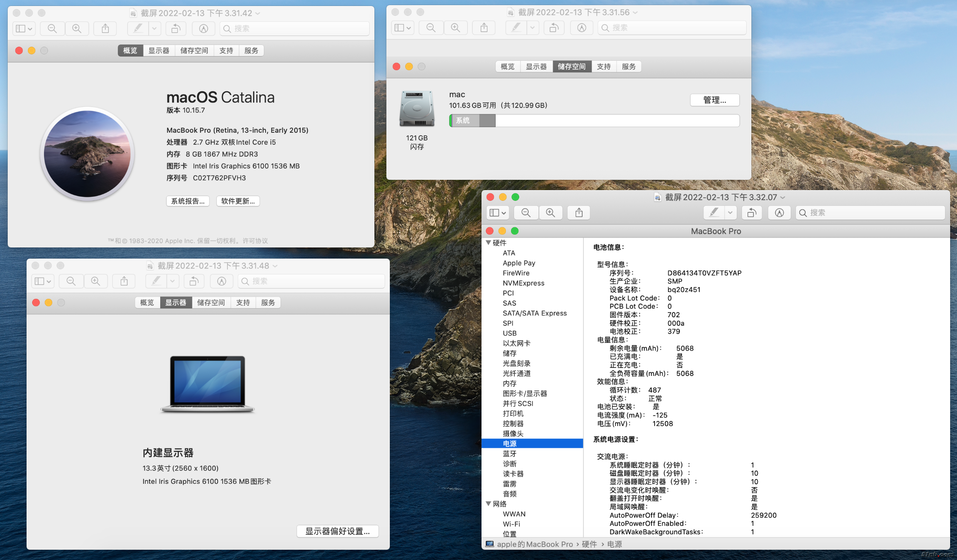Select 概览 tab in Catalina overview panel
Viewport: 957px width, 560px height.
tap(130, 51)
